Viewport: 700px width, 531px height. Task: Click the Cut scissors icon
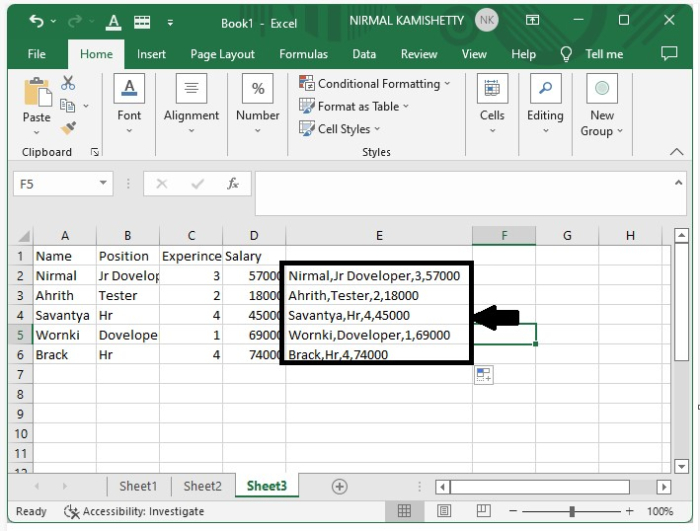pyautogui.click(x=68, y=83)
